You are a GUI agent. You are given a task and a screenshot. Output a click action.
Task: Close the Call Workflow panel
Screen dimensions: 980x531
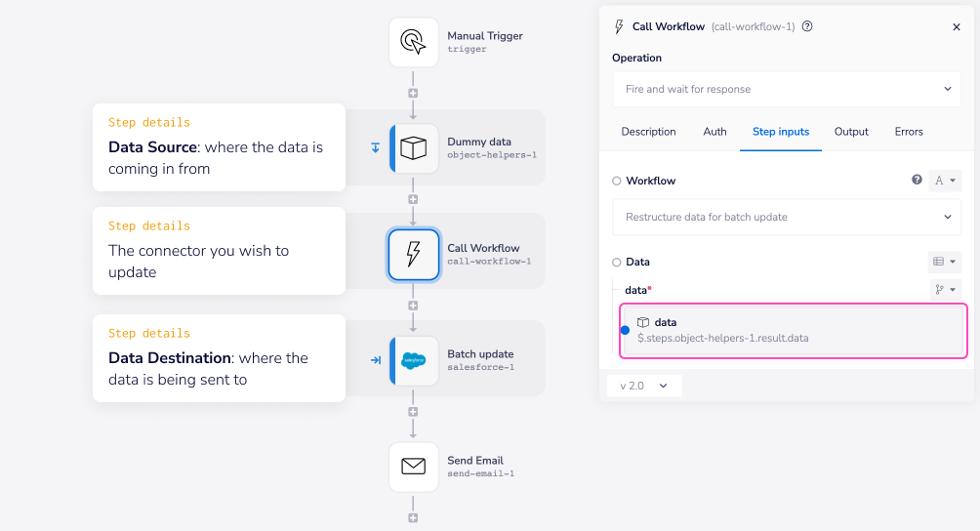[x=957, y=27]
